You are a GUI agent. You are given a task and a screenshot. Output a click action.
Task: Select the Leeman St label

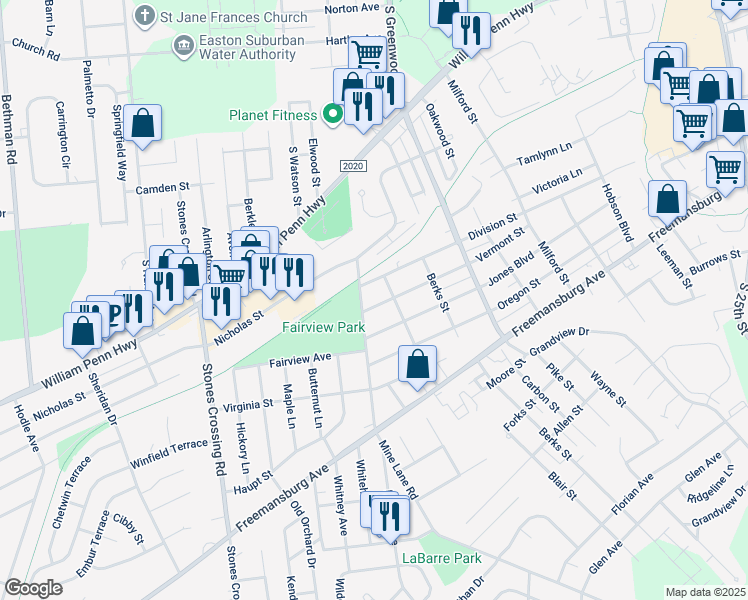(x=674, y=266)
